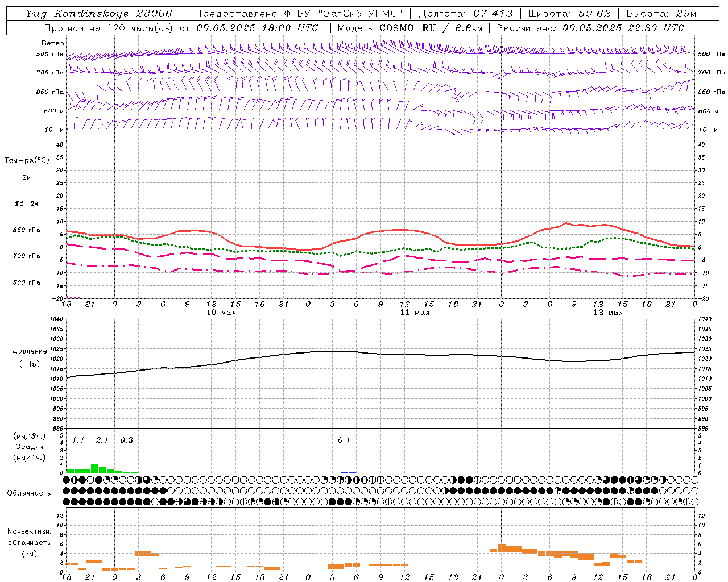
Task: Click the precipitation value 2.1
Action: pyautogui.click(x=102, y=440)
